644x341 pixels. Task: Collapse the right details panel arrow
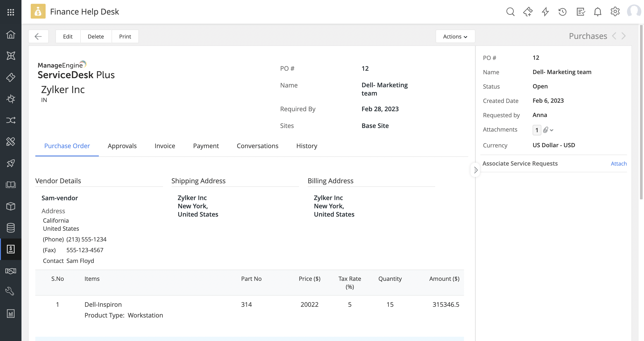475,170
